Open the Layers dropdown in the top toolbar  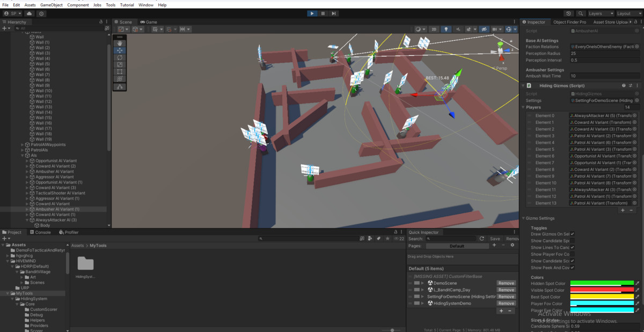(x=601, y=13)
